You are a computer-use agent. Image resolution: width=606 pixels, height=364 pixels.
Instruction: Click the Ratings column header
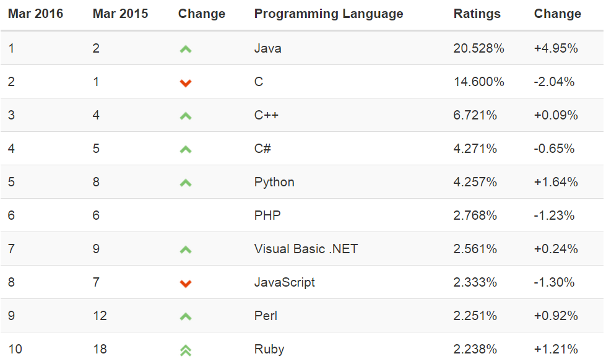[x=477, y=14]
